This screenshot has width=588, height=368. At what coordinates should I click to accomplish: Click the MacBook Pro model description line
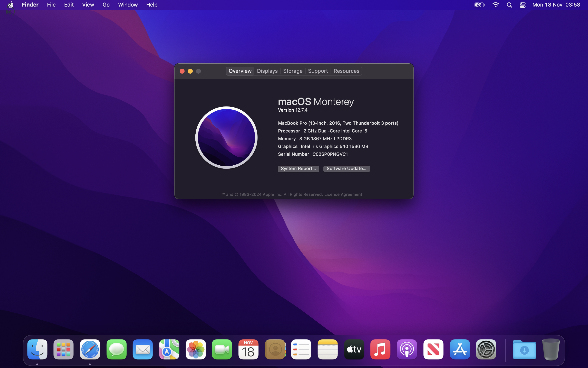pos(338,123)
